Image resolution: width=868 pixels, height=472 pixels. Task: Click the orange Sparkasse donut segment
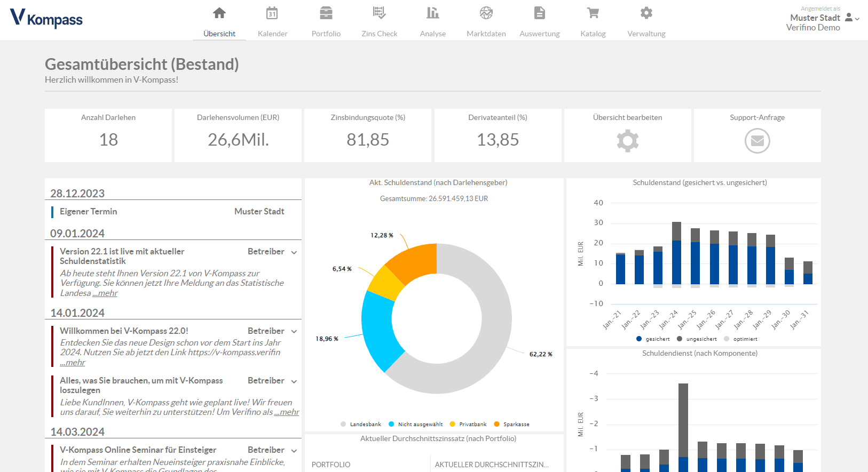click(414, 261)
